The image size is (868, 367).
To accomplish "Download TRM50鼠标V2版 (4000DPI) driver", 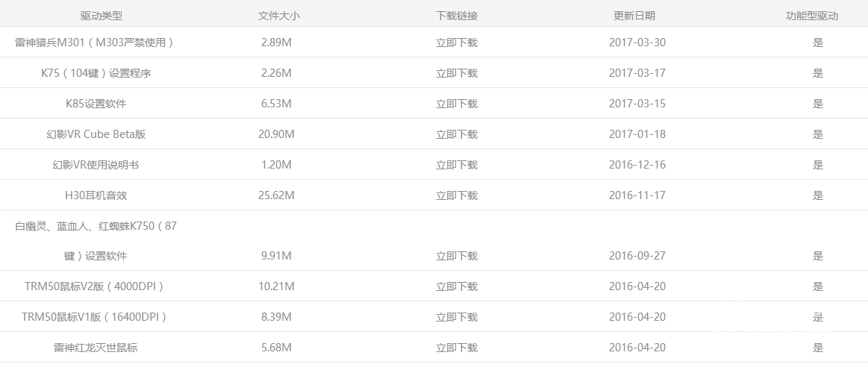I will (456, 286).
